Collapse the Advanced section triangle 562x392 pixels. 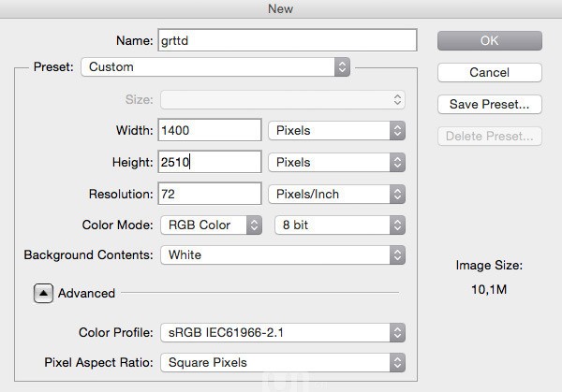coord(43,293)
